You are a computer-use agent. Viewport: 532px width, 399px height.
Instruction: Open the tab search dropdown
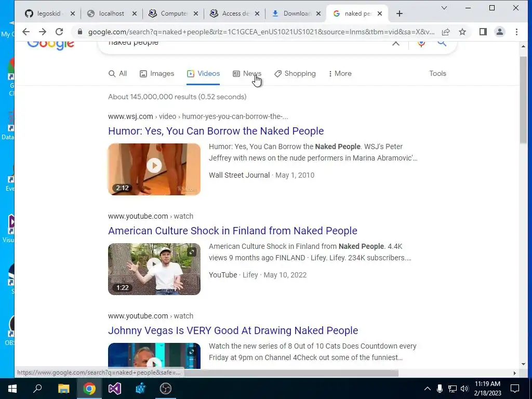click(444, 8)
